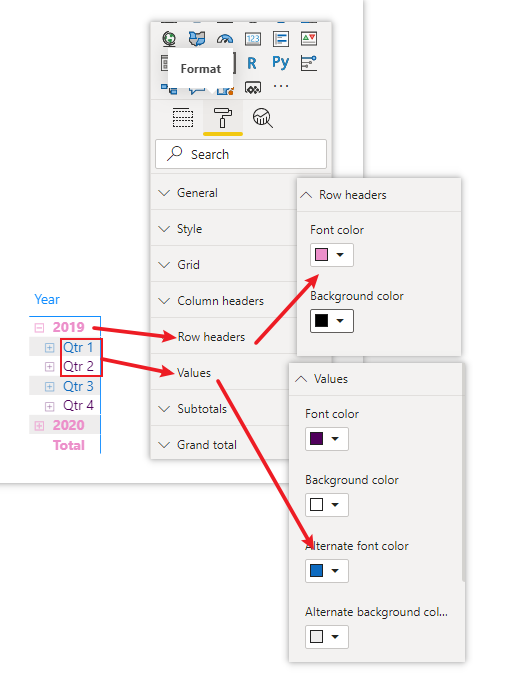The height and width of the screenshot is (684, 509).
Task: Click the Year column header
Action: click(47, 299)
